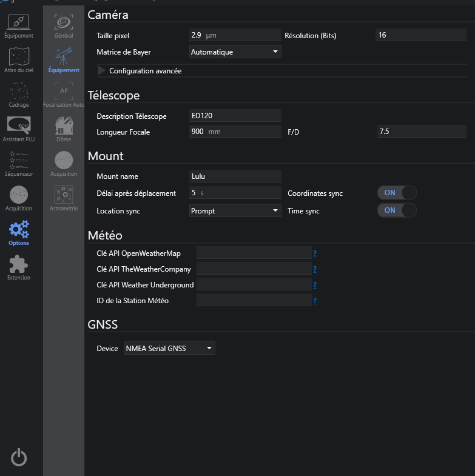Screen dimensions: 475x476
Task: Click the power button icon
Action: coord(19,457)
